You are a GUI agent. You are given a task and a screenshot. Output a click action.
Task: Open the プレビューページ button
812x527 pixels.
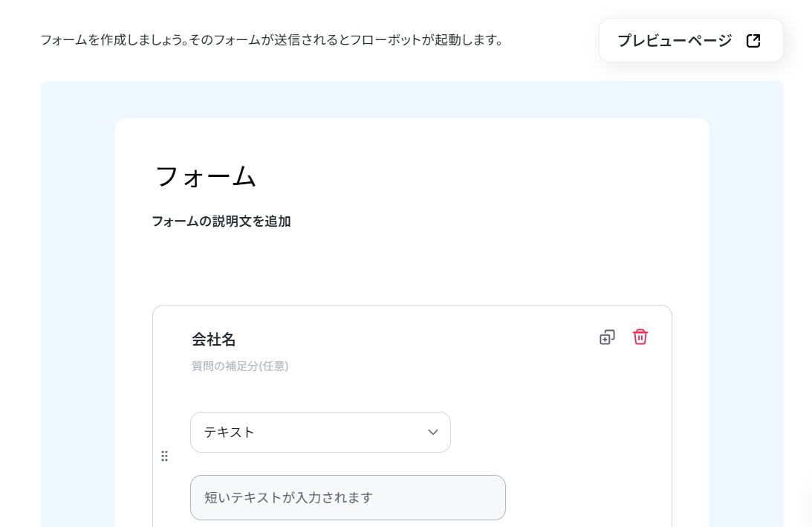691,40
